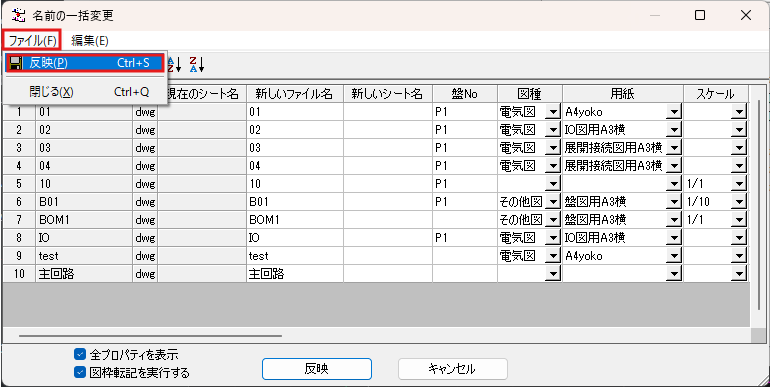Select row number 5 header
The width and height of the screenshot is (770, 387).
[x=19, y=184]
